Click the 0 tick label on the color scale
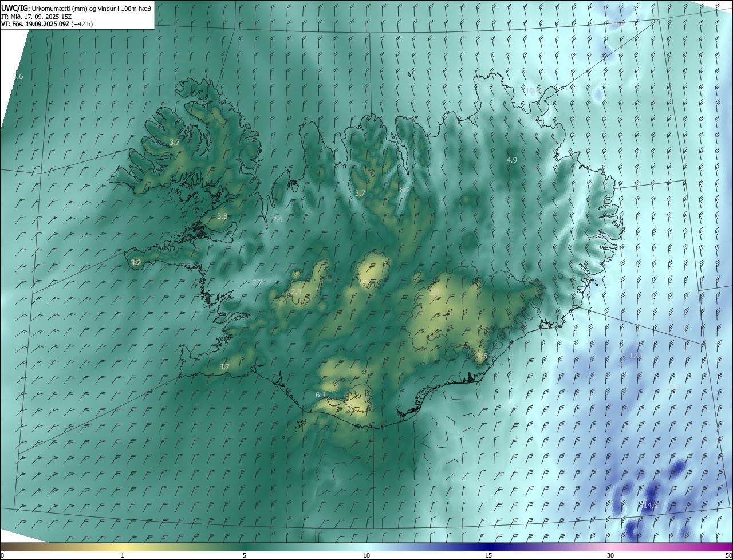Viewport: 733px width, 560px height. [x=2, y=555]
